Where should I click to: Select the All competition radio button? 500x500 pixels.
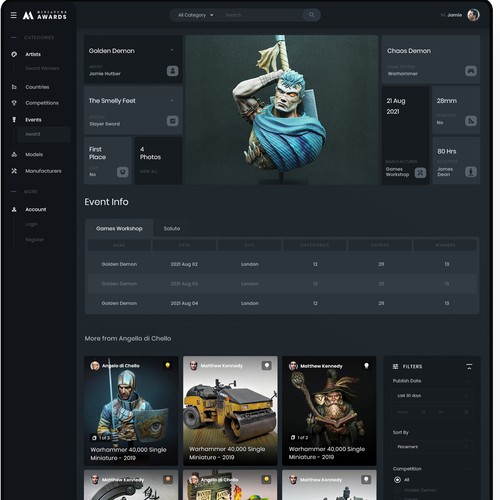397,480
